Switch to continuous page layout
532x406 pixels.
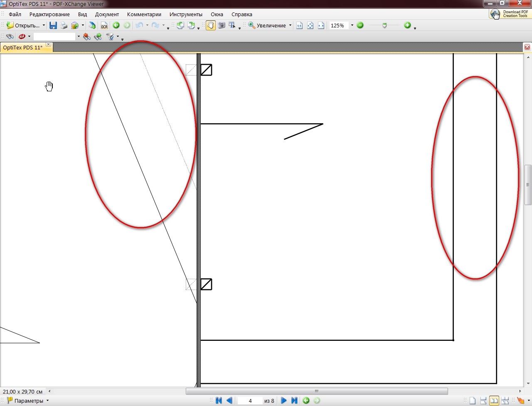483,401
